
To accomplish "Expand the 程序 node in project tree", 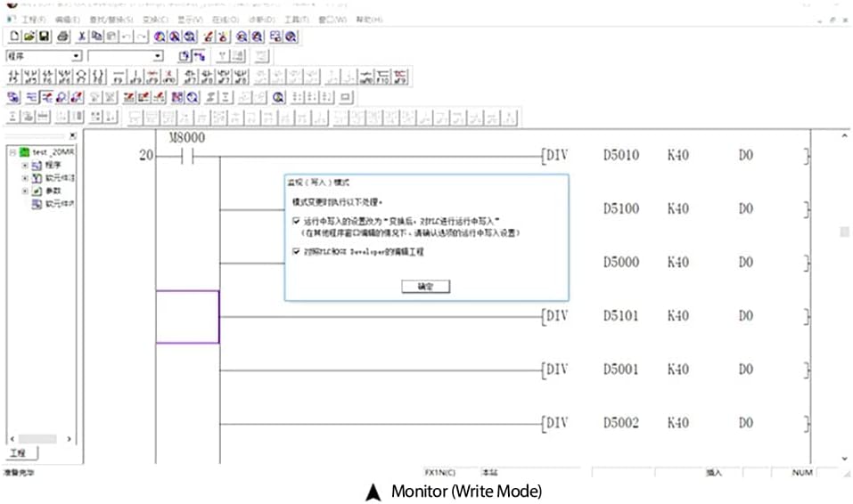I will (25, 165).
